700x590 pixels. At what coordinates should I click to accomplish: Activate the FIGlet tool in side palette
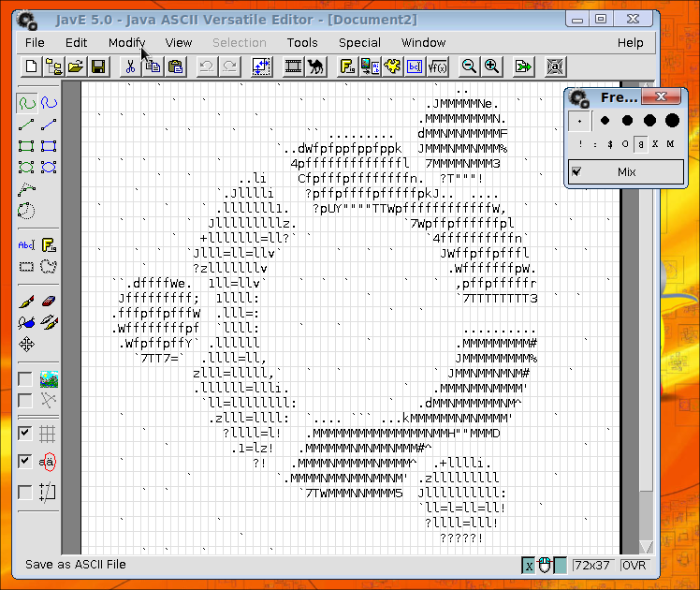point(49,245)
